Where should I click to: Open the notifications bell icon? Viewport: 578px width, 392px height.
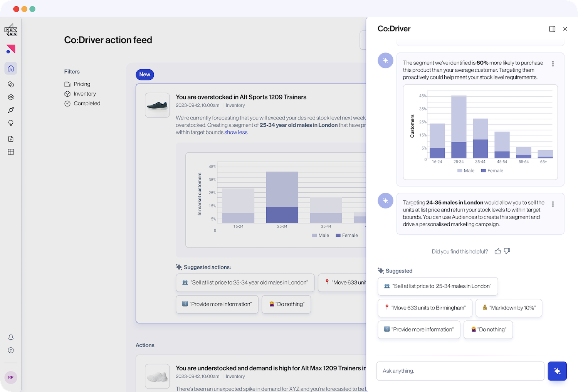click(11, 337)
